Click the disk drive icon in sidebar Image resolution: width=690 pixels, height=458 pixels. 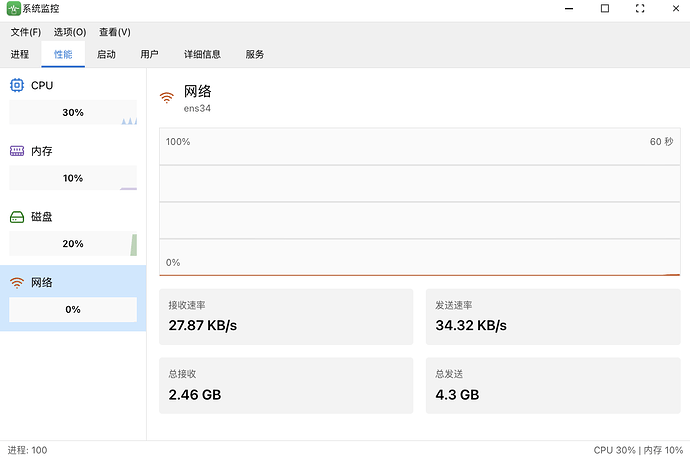click(x=17, y=217)
